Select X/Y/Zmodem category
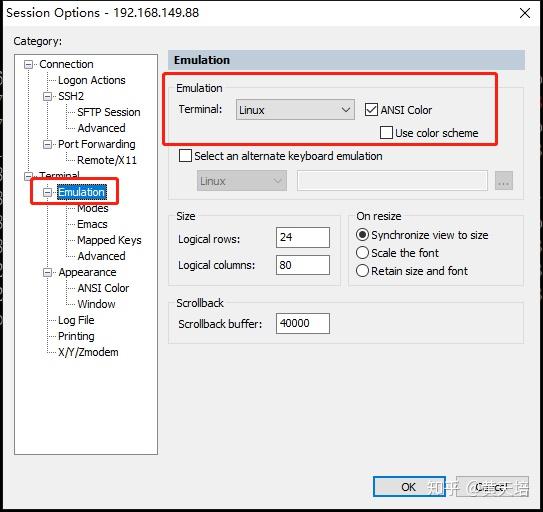543x512 pixels. (88, 352)
